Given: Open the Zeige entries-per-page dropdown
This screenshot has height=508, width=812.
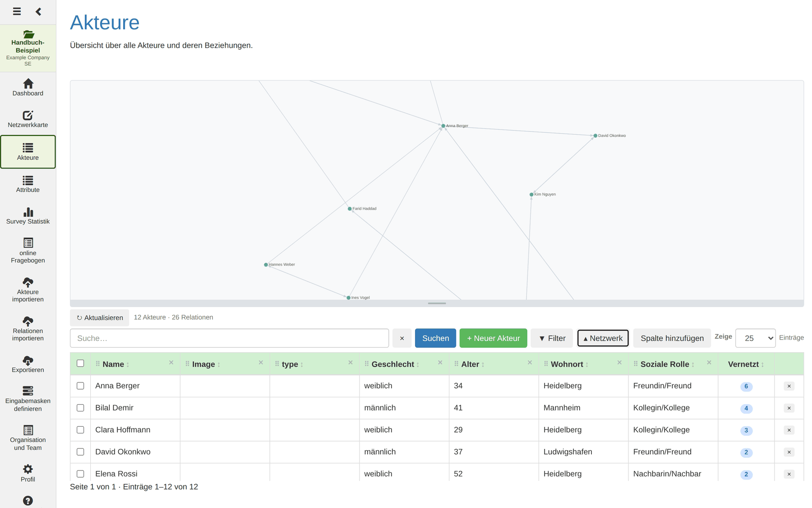Looking at the screenshot, I should tap(755, 338).
